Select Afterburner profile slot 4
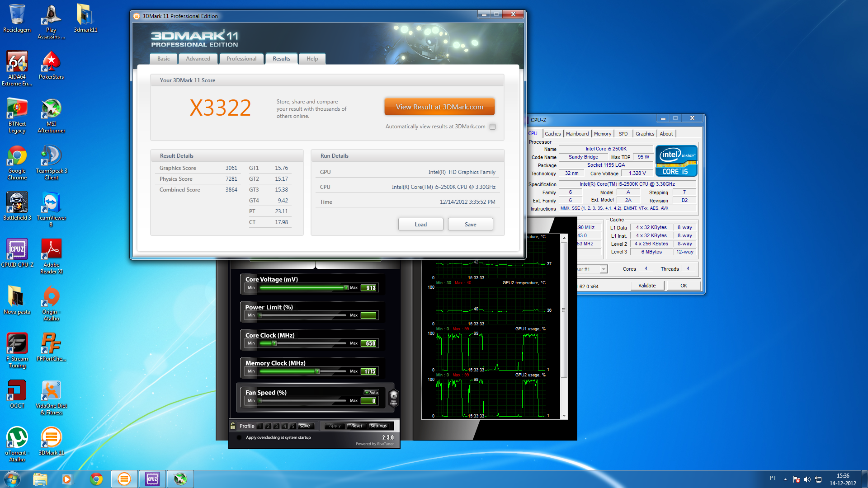 coord(284,426)
